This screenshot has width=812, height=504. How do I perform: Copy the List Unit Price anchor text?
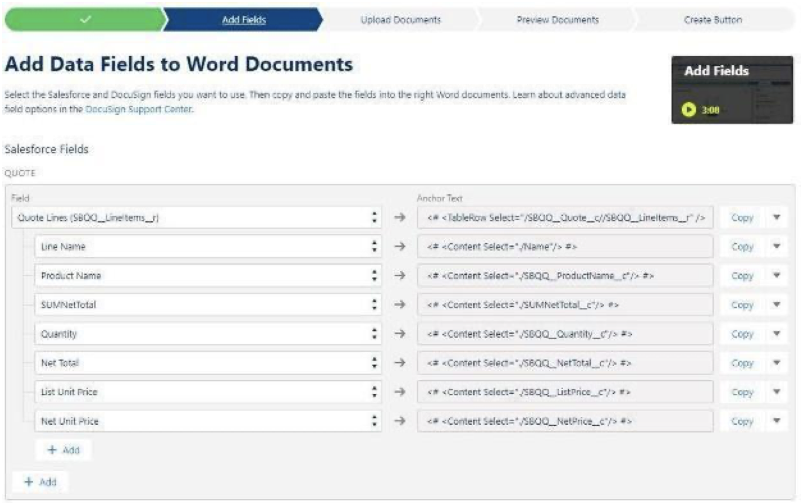tap(742, 392)
